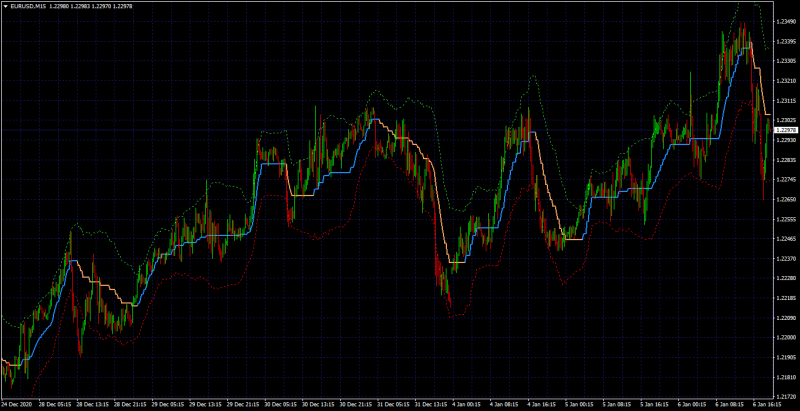Click the horizontal current-price line on chart

pyautogui.click(x=388, y=131)
